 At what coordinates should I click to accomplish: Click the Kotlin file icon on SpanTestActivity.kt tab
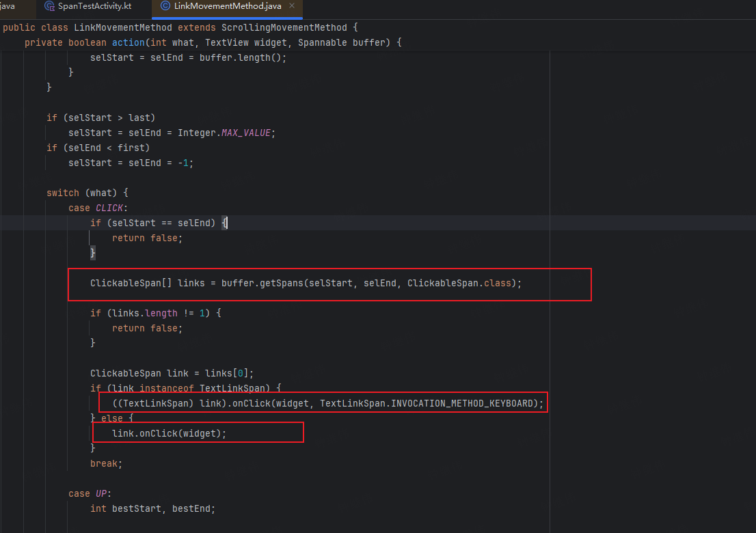(49, 5)
